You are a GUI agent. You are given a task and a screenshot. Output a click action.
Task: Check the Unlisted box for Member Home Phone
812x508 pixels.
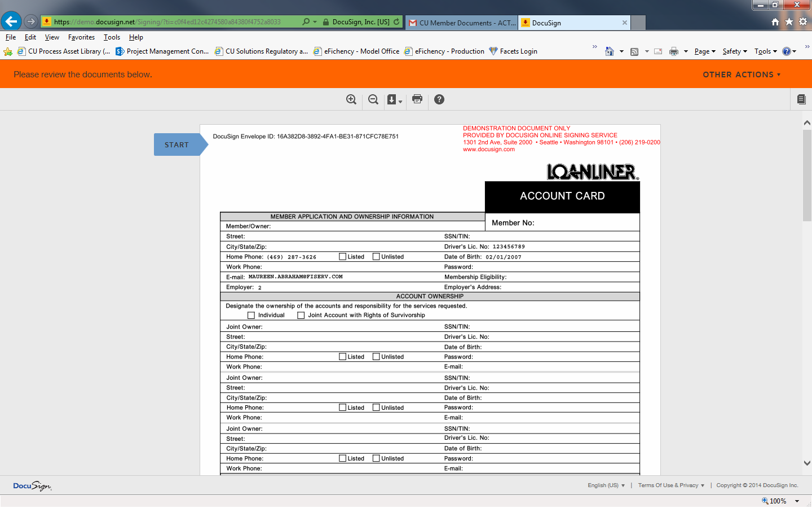coord(376,256)
